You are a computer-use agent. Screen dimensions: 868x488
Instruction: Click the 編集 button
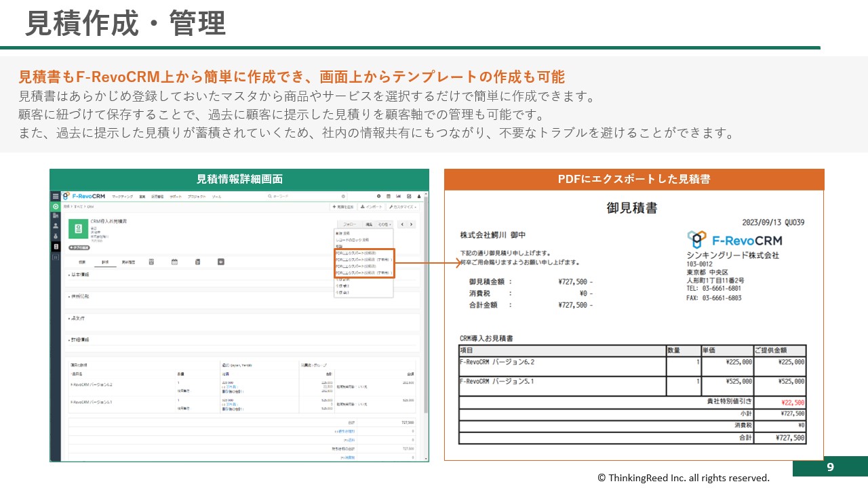368,224
